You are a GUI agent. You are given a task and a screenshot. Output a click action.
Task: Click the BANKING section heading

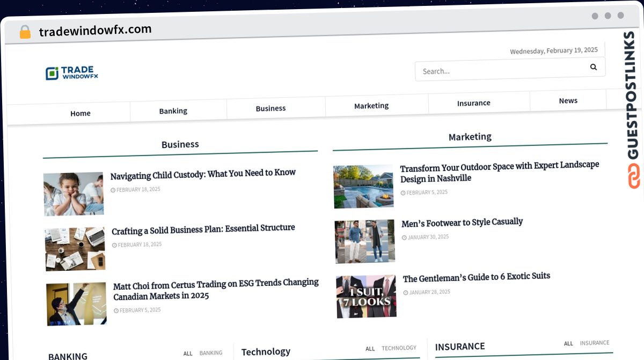point(68,356)
